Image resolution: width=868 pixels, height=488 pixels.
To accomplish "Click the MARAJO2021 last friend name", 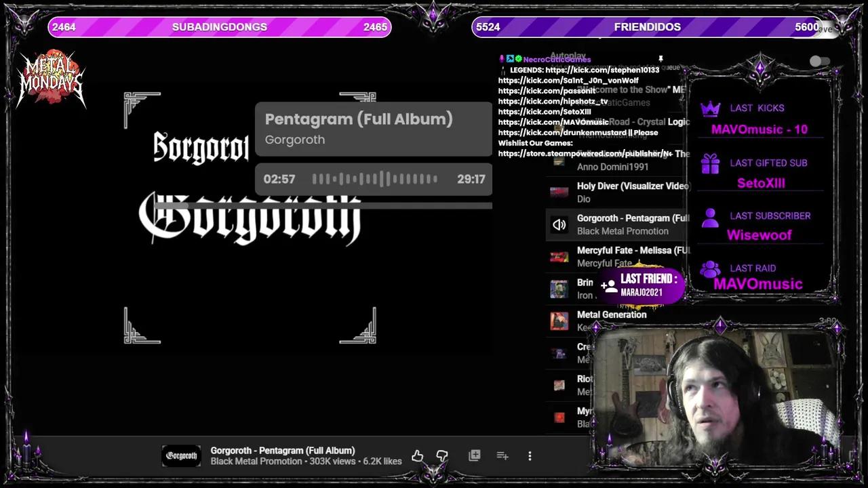I will pos(642,292).
